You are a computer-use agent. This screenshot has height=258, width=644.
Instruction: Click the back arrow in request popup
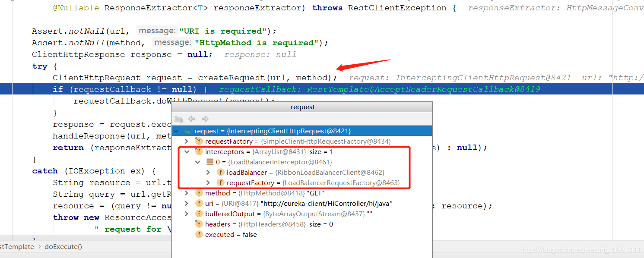pyautogui.click(x=192, y=119)
